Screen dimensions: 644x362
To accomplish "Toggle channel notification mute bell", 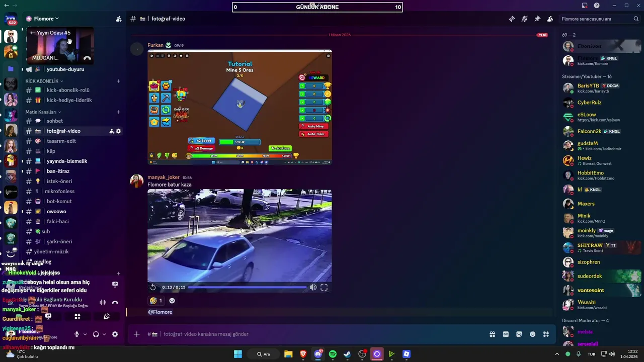I will [524, 19].
